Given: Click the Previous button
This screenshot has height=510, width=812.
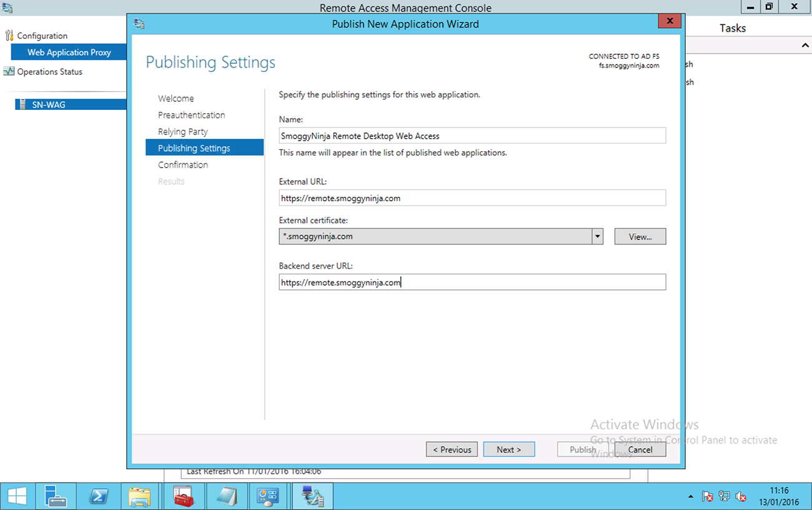Looking at the screenshot, I should click(452, 449).
